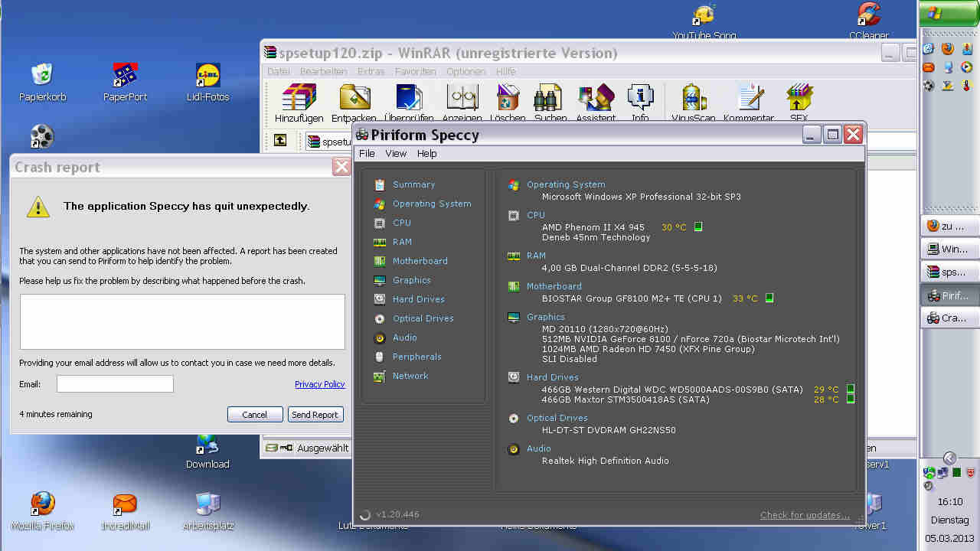980x551 pixels.
Task: Click the Check for updates link
Action: tap(805, 515)
